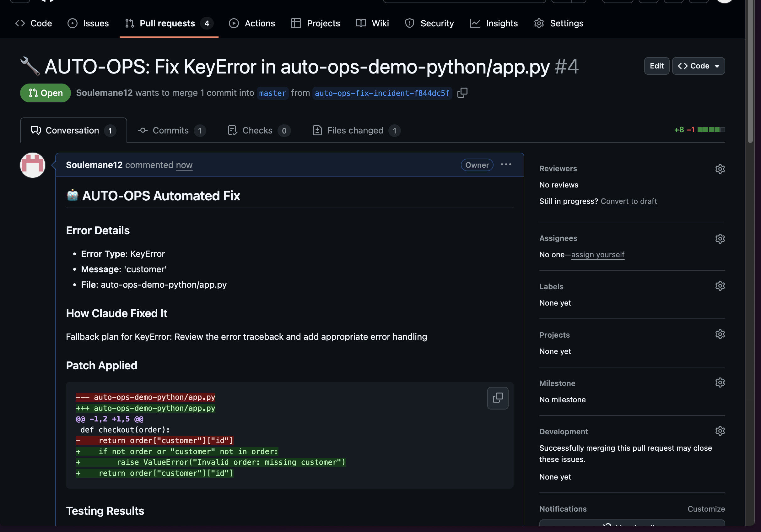The width and height of the screenshot is (761, 532).
Task: Open Labels gear settings
Action: (x=720, y=286)
